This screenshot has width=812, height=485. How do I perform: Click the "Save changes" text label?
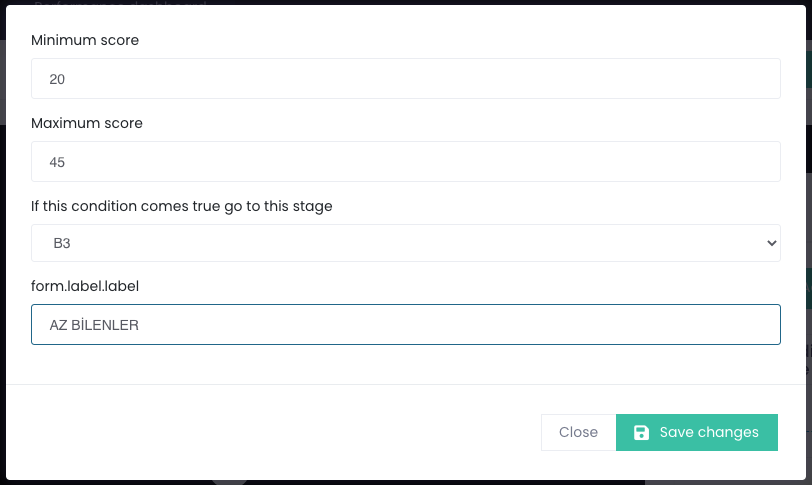[x=709, y=433]
